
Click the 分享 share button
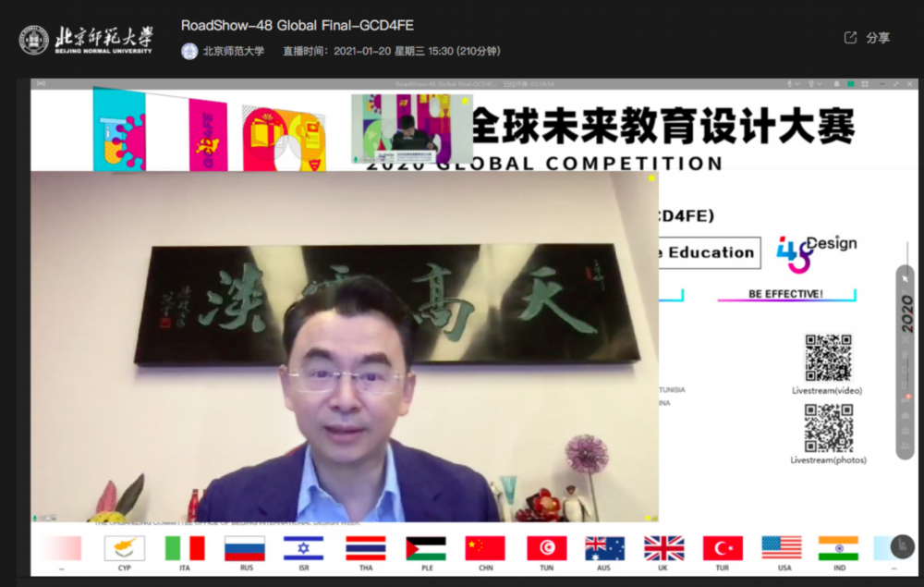[x=867, y=38]
